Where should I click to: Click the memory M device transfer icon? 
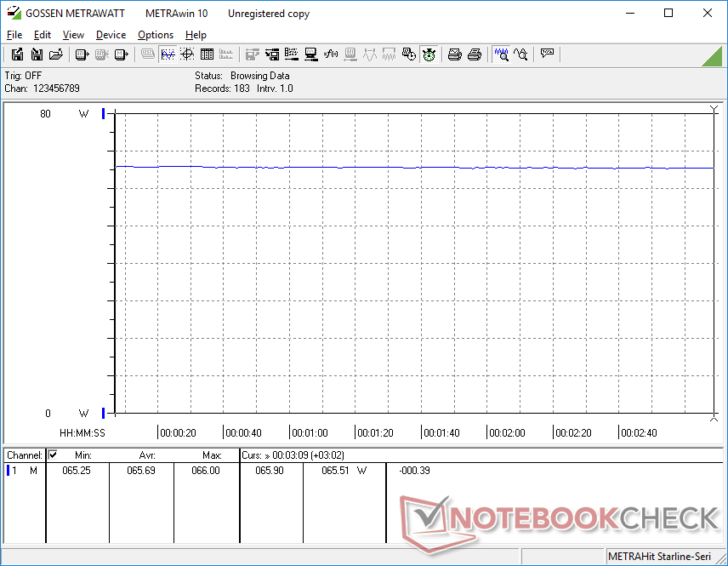pyautogui.click(x=121, y=54)
